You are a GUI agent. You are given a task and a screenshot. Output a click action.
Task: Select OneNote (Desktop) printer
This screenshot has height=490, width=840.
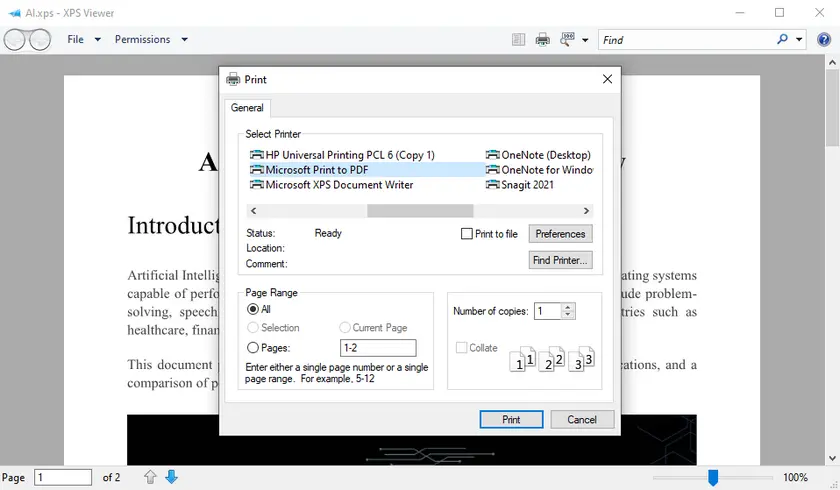tap(538, 155)
